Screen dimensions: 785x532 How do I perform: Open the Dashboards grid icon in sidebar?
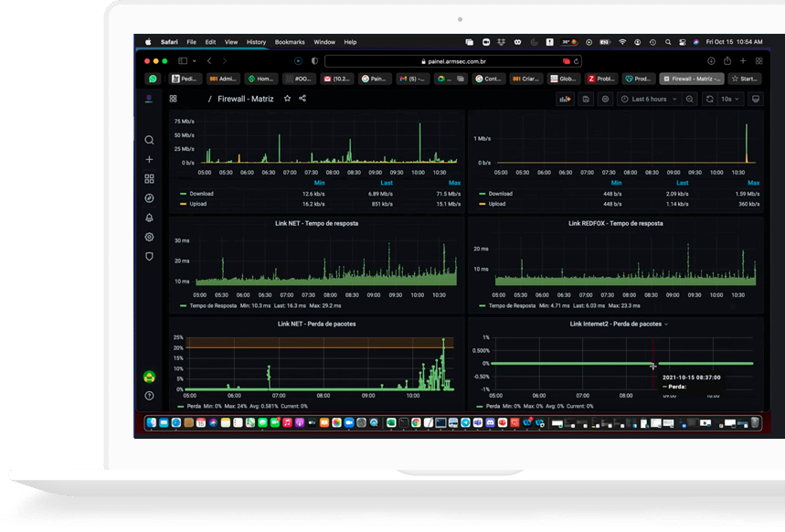coord(149,179)
